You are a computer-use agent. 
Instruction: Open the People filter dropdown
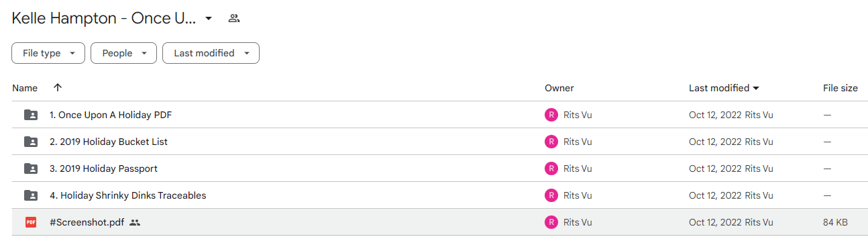pos(123,53)
